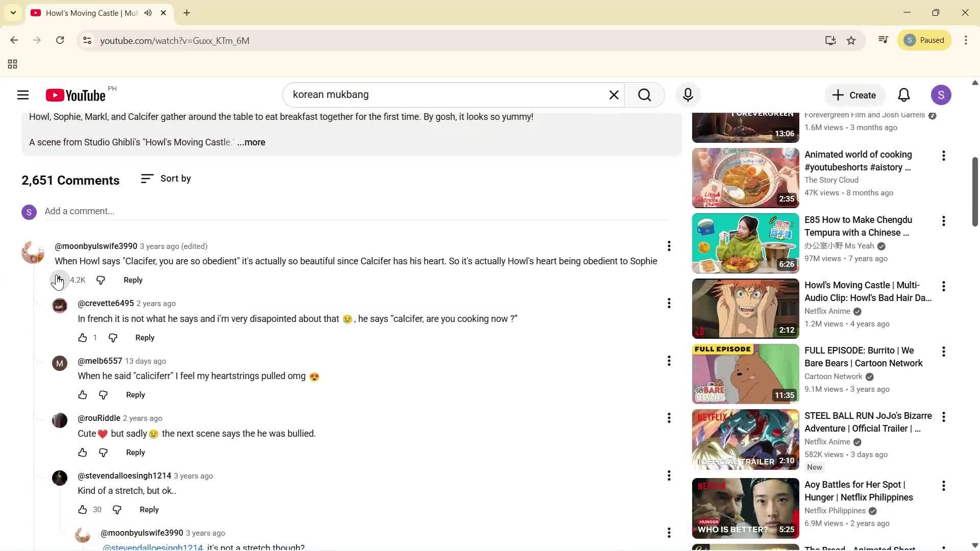Open options menu on @moonbyulswife3990's comment

(x=669, y=246)
